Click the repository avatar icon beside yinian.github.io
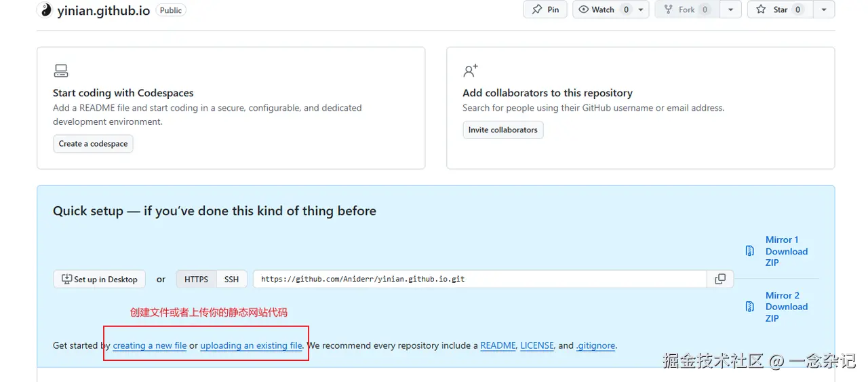 pyautogui.click(x=45, y=9)
